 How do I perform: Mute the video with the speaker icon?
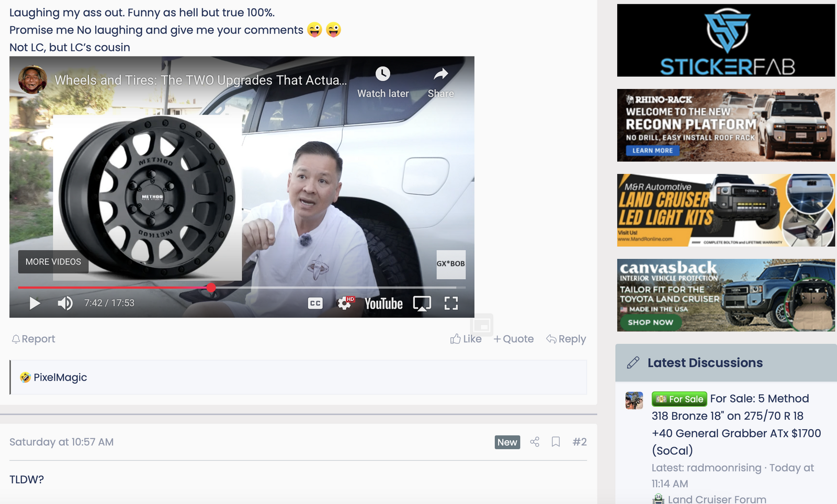65,303
